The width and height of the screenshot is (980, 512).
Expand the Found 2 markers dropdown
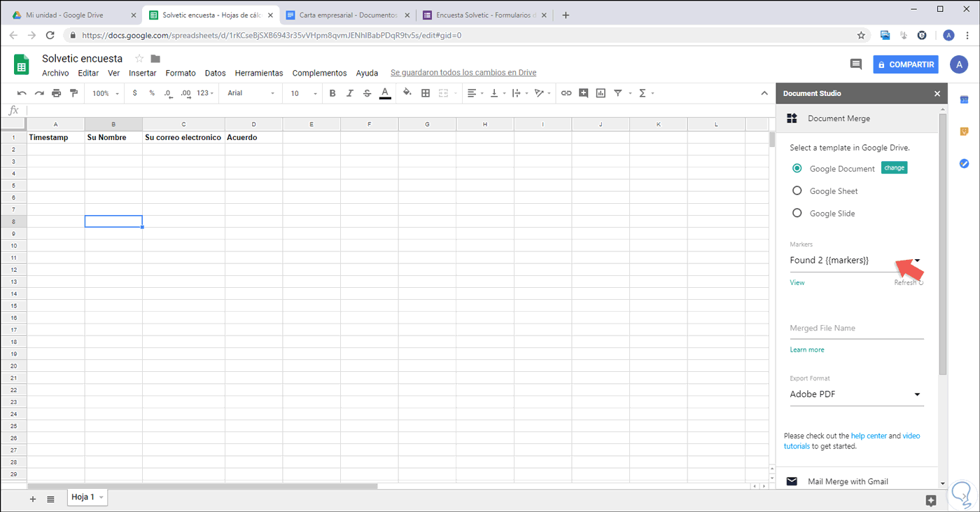coord(857,261)
